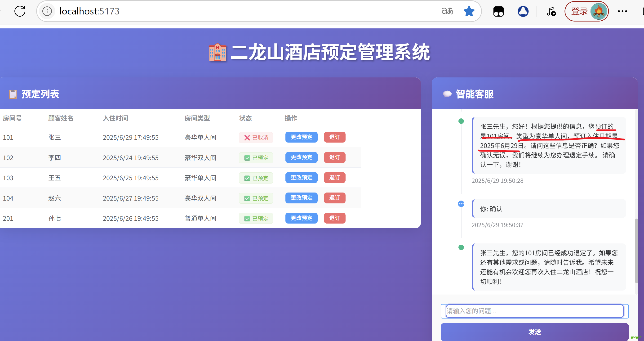Click the 房间号 column header

12,118
